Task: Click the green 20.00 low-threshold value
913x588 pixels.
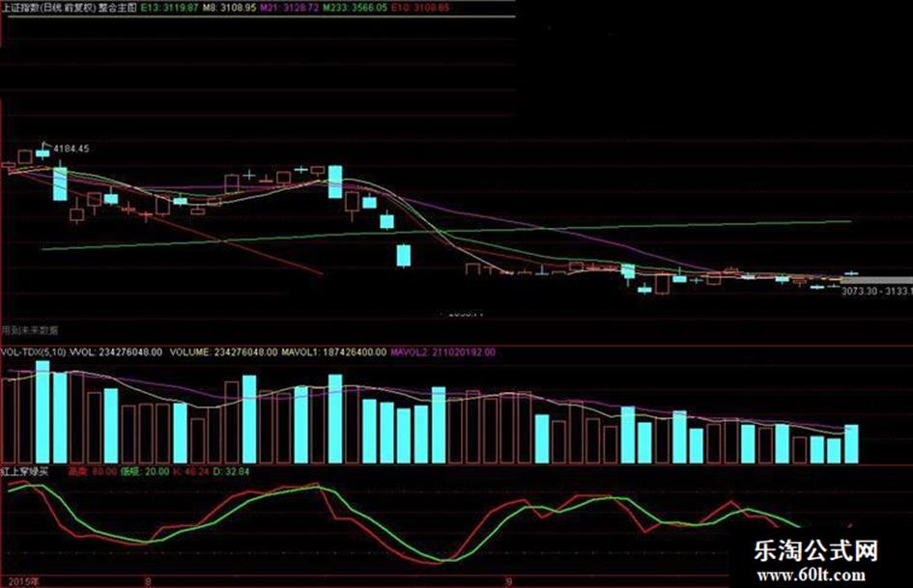Action: pyautogui.click(x=157, y=471)
